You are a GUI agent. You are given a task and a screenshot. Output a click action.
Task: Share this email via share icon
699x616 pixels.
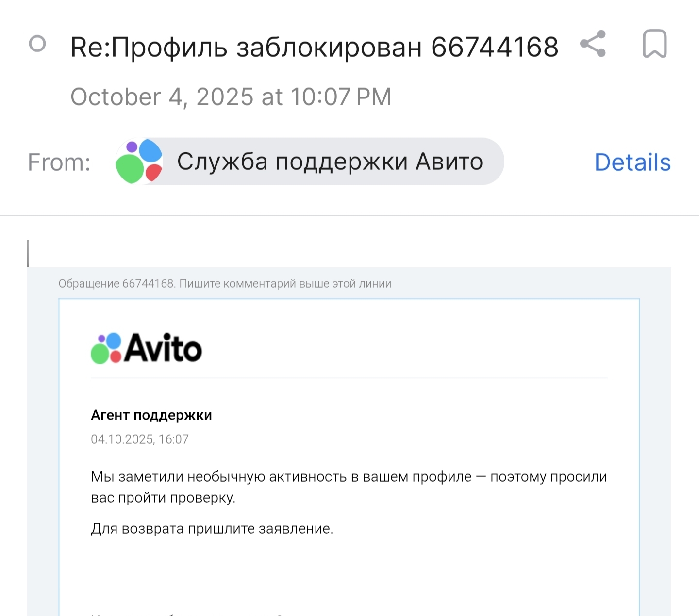pyautogui.click(x=593, y=44)
